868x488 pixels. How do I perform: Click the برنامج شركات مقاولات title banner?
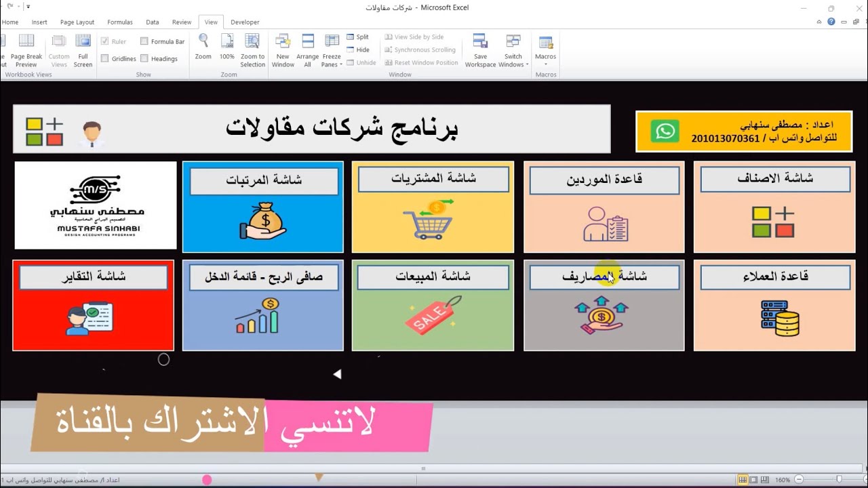(312, 129)
